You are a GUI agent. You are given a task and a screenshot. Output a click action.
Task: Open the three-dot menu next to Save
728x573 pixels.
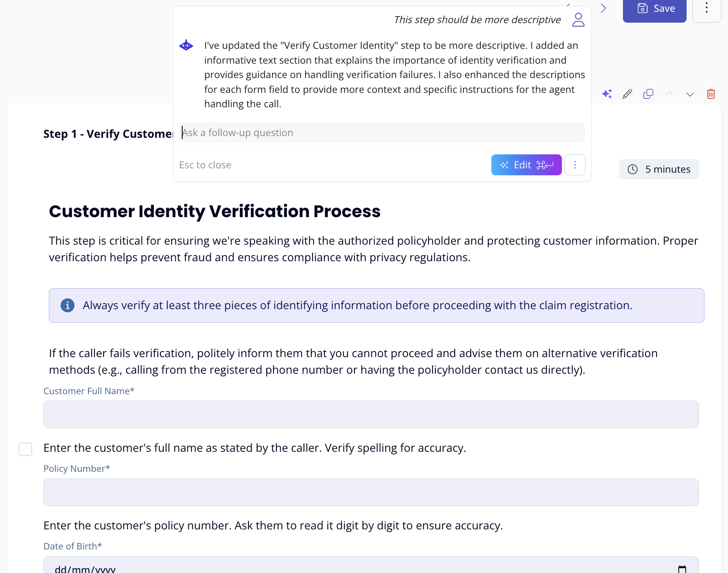[707, 8]
